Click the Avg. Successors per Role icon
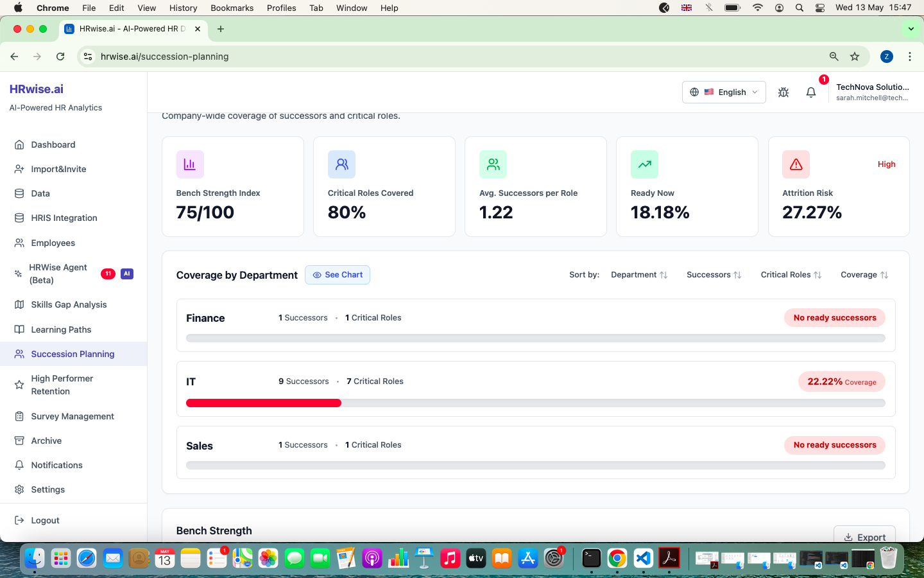The image size is (924, 578). click(x=493, y=164)
